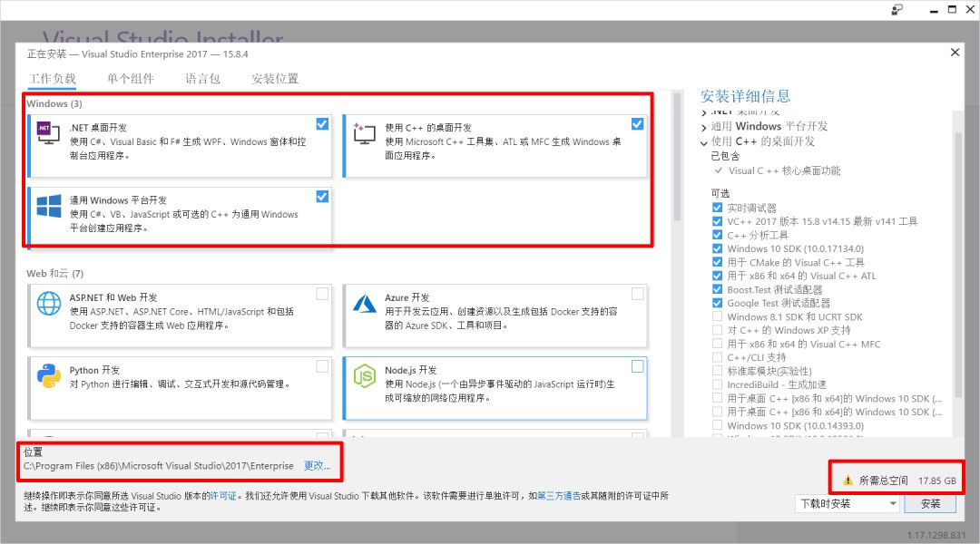Open the 下载时安装 install mode dropdown
980x544 pixels.
(x=848, y=503)
